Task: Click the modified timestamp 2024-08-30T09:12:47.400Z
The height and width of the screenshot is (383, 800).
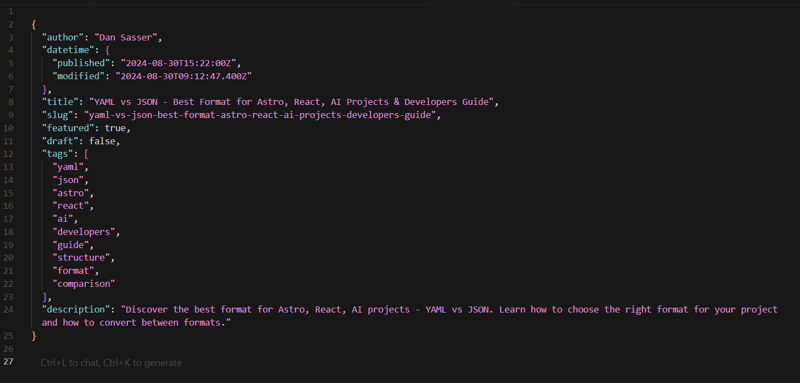Action: [x=183, y=76]
